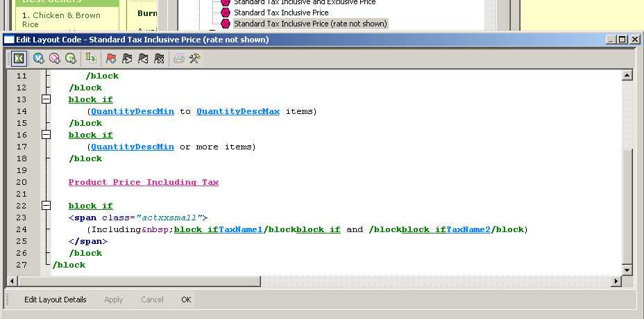The width and height of the screenshot is (644, 319).
Task: Open the hammer and wrench tools icon
Action: pos(195,59)
